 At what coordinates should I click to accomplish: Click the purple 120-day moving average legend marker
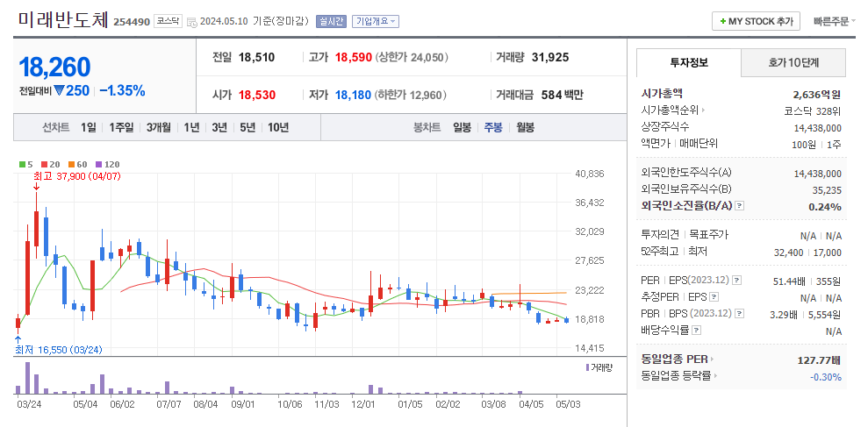tap(99, 164)
